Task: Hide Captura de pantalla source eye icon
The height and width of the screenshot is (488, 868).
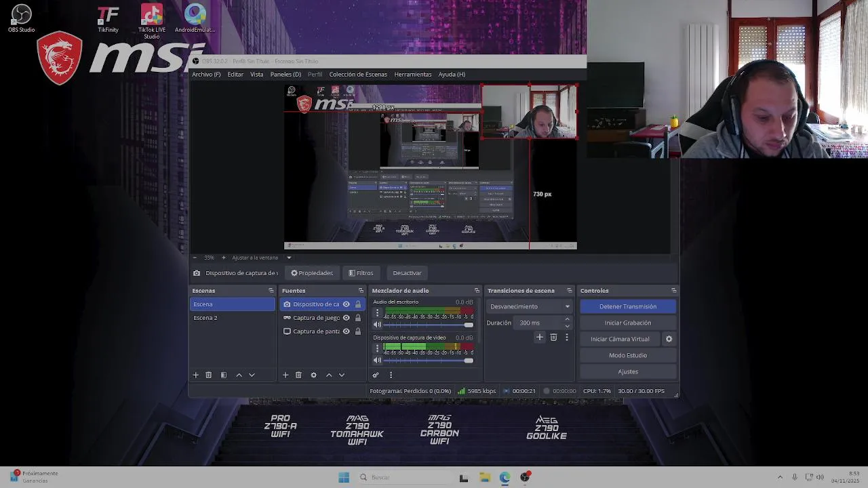Action: coord(347,331)
